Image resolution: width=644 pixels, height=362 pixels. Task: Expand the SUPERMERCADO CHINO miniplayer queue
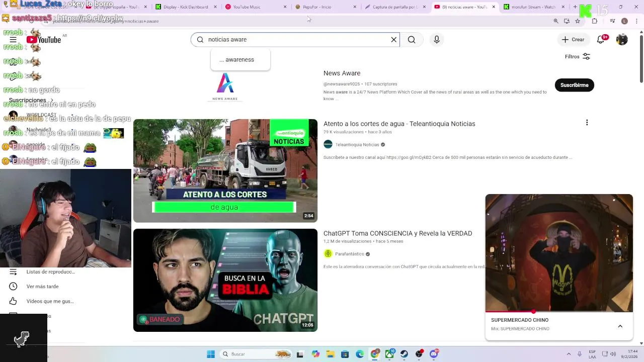(620, 326)
